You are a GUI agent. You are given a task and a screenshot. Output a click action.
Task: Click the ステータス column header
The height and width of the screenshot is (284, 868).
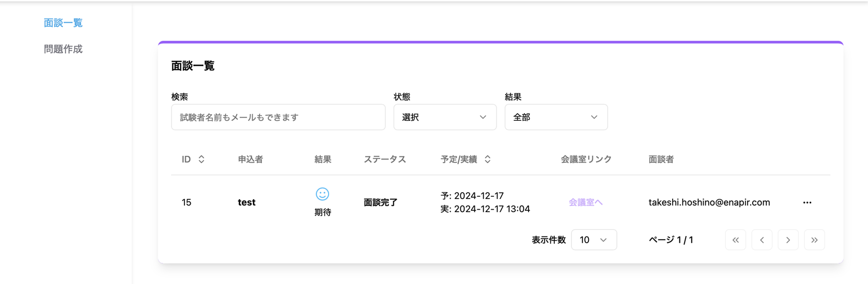click(385, 160)
